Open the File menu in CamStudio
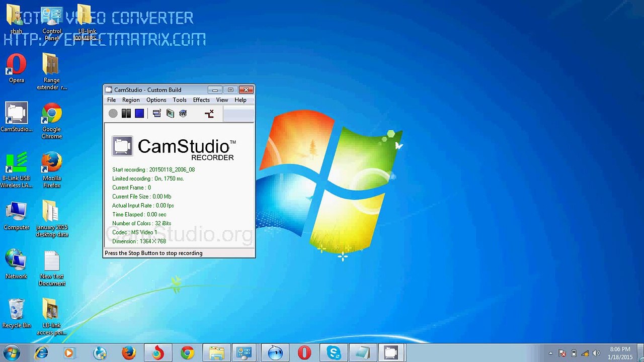 coord(111,100)
